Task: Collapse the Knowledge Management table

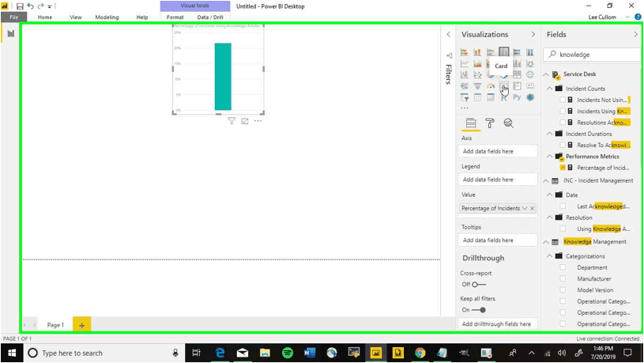Action: coord(546,242)
